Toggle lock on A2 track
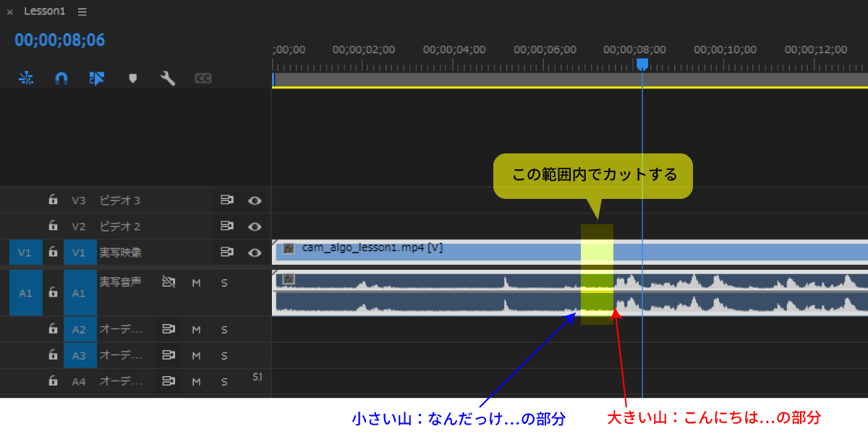868x434 pixels. click(x=53, y=329)
